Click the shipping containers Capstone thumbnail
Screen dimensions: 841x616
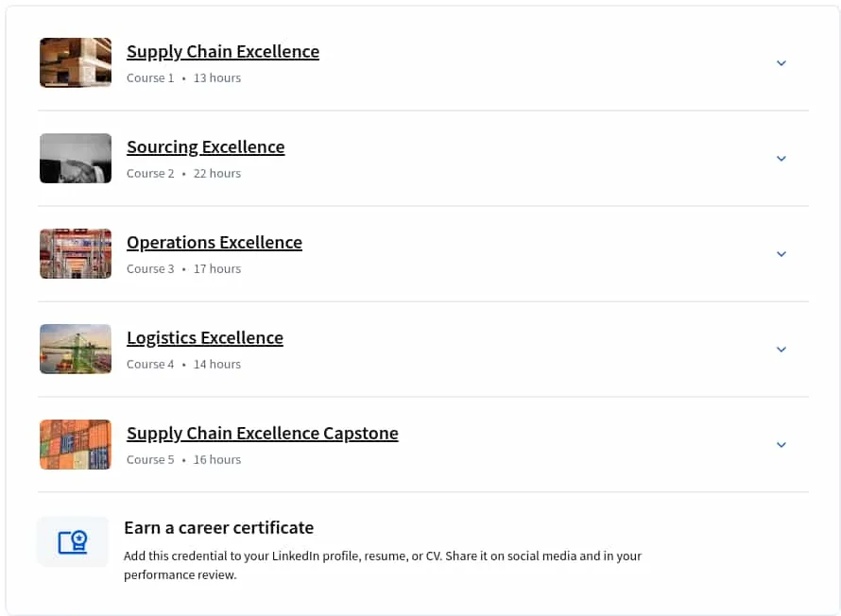(76, 444)
